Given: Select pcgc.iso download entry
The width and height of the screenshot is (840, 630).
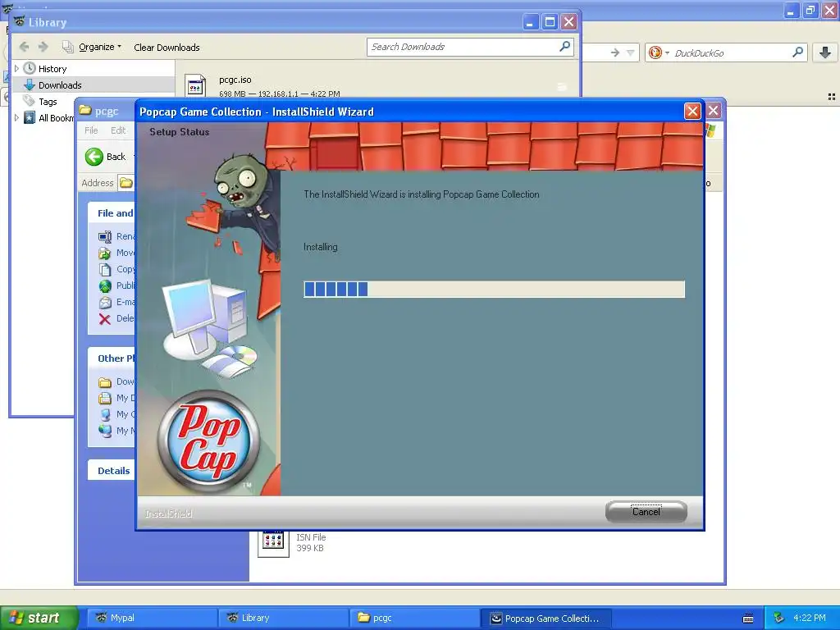Looking at the screenshot, I should coord(377,85).
